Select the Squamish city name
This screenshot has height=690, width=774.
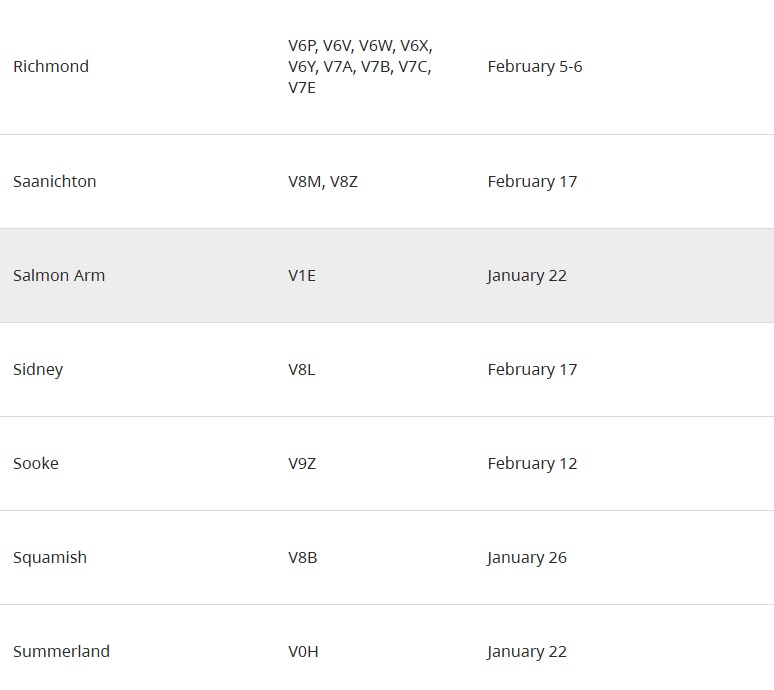[50, 558]
